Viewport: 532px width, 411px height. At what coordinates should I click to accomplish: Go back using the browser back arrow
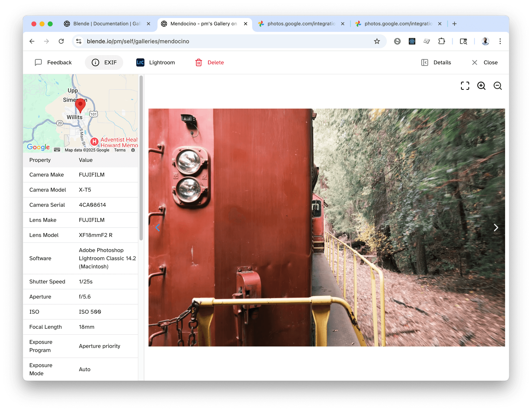click(x=32, y=41)
